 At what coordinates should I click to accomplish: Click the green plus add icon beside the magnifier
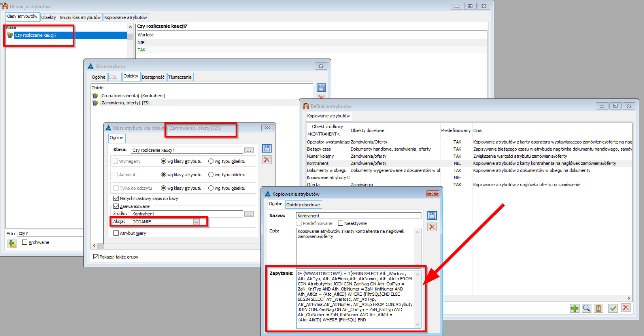pyautogui.click(x=574, y=308)
